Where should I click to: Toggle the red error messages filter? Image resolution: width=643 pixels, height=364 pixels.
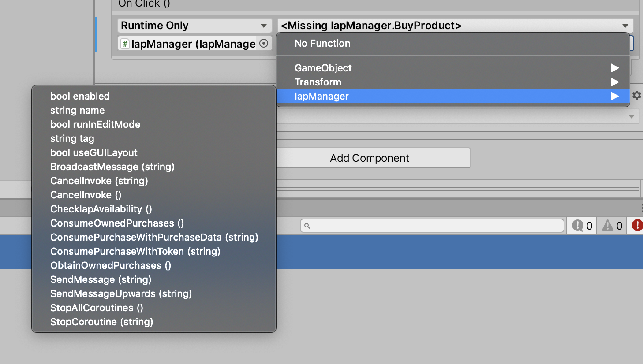(x=637, y=225)
